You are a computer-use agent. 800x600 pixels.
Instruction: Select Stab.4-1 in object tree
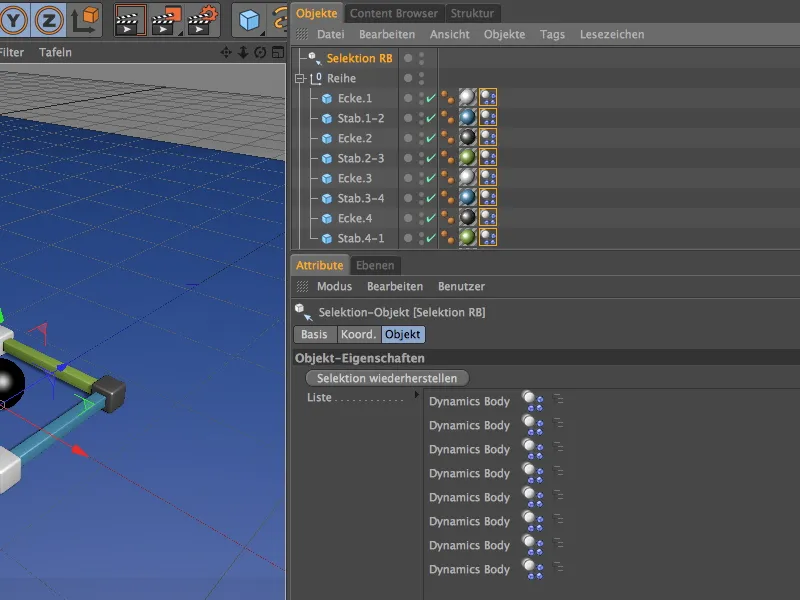[x=361, y=238]
